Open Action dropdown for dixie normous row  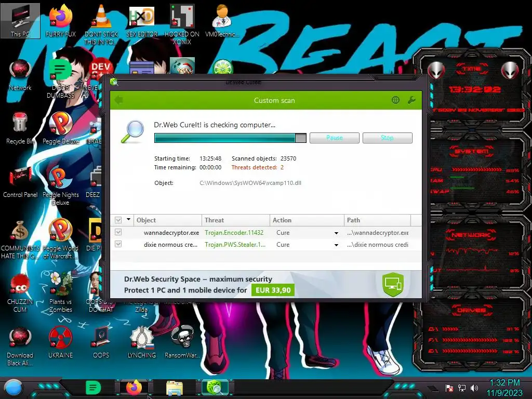(x=336, y=245)
